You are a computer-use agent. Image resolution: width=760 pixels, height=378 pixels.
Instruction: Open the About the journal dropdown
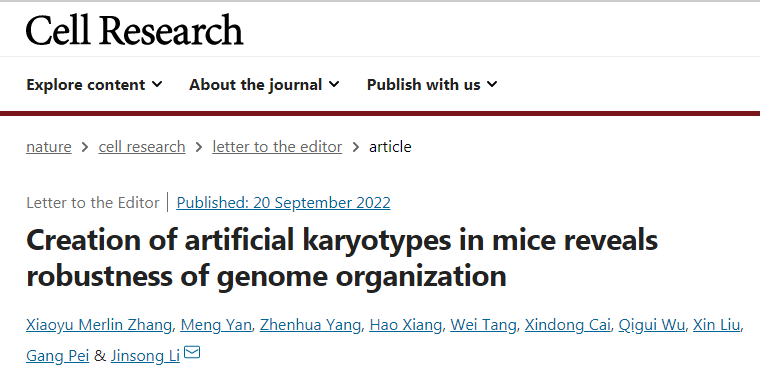(264, 85)
